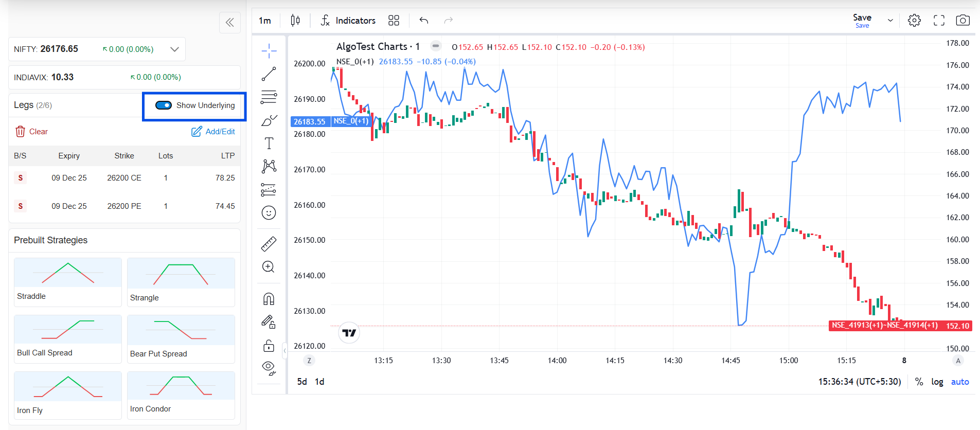Click the Add/Edit pencil icon
This screenshot has width=980, height=430.
(197, 132)
